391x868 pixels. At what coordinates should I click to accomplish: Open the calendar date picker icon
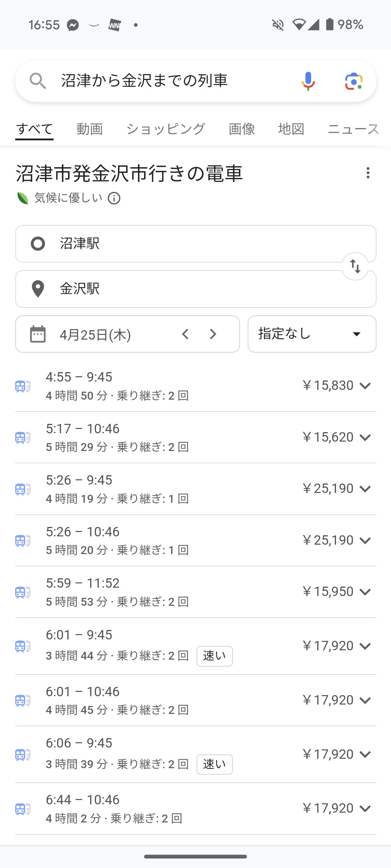pyautogui.click(x=38, y=334)
